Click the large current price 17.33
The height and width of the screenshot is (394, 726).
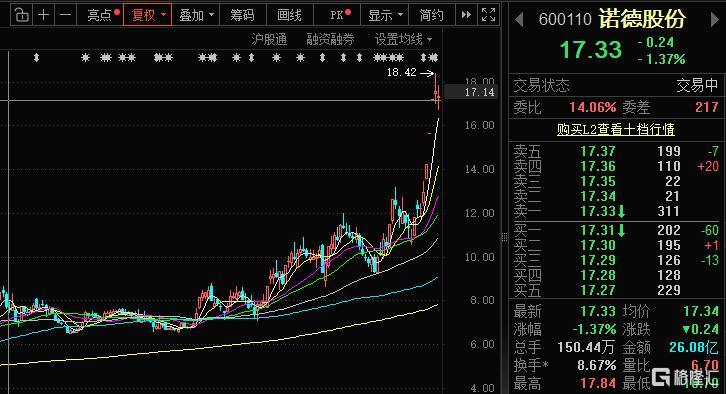coord(590,50)
